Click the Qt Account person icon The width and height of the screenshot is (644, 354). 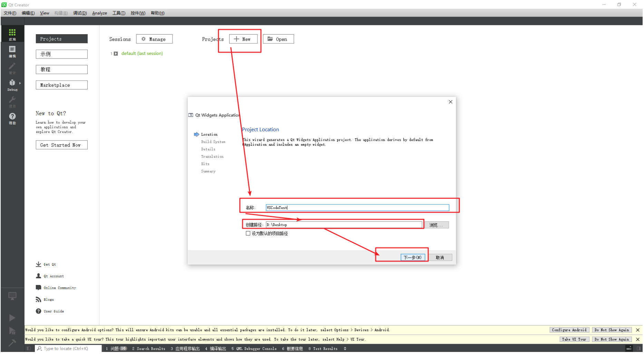click(x=38, y=276)
